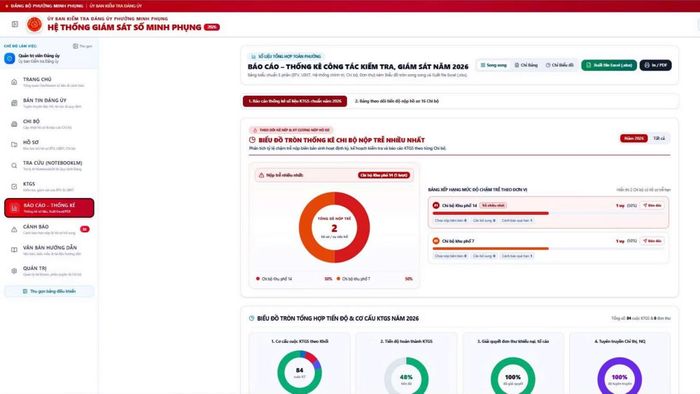Click the 2026 badge beside system title
The width and height of the screenshot is (700, 394).
click(212, 27)
